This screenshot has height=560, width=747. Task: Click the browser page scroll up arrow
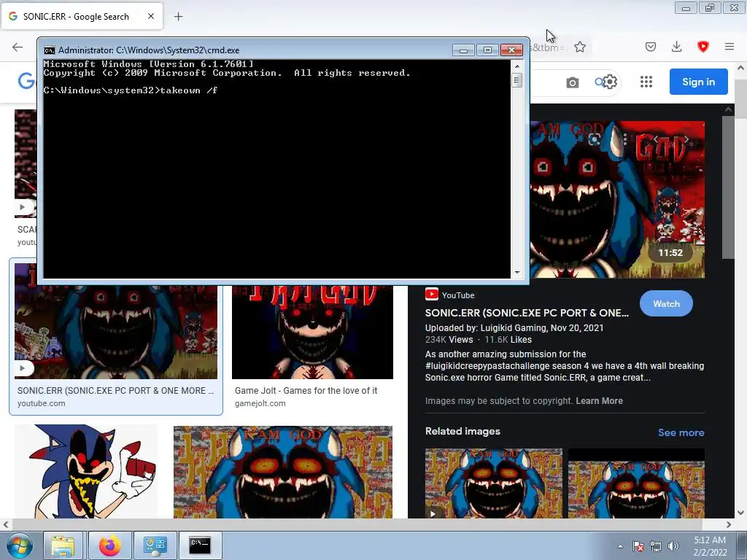[741, 68]
